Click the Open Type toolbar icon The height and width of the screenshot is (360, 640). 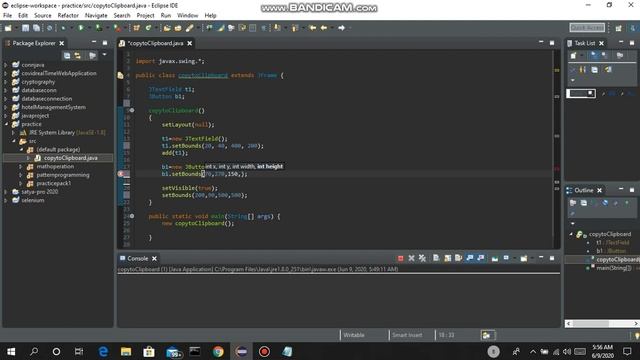tap(167, 28)
